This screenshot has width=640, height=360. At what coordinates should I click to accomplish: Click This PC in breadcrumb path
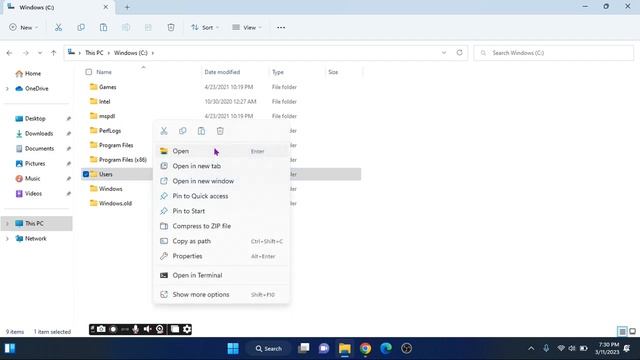tap(94, 53)
